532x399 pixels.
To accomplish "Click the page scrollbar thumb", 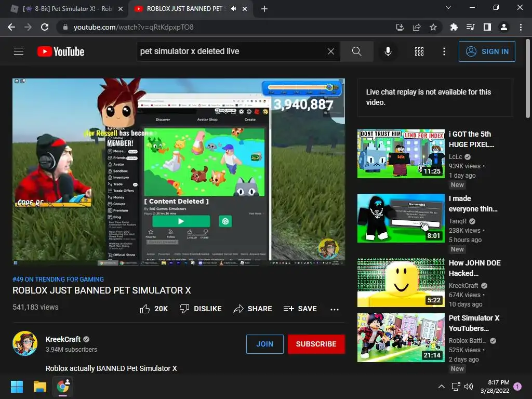I will (x=528, y=79).
